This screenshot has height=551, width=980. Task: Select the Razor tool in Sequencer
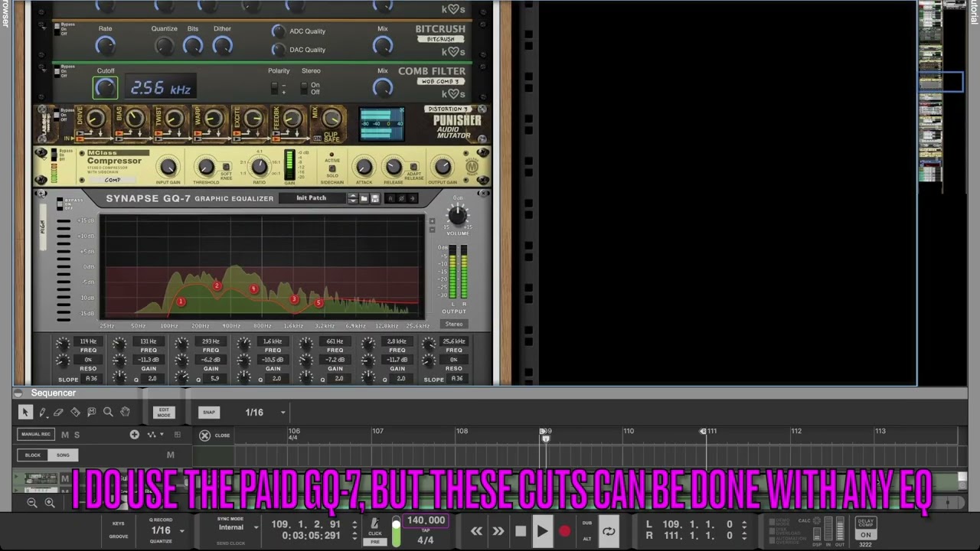[x=75, y=412]
